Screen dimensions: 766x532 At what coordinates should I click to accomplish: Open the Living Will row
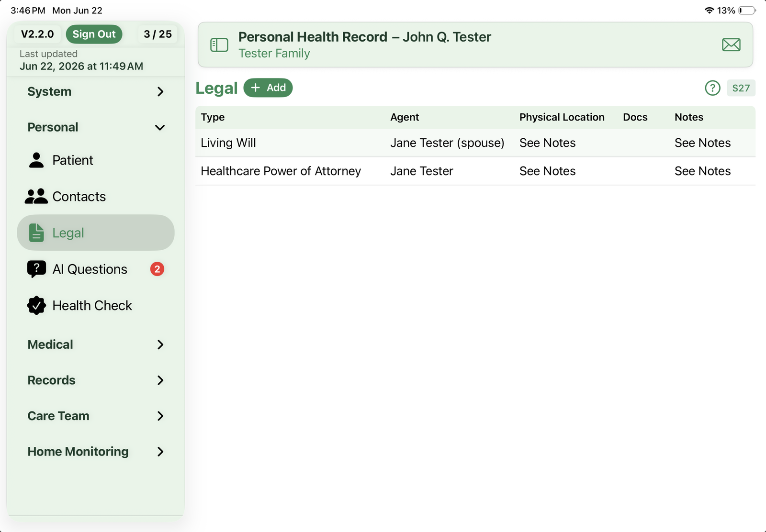click(x=475, y=143)
